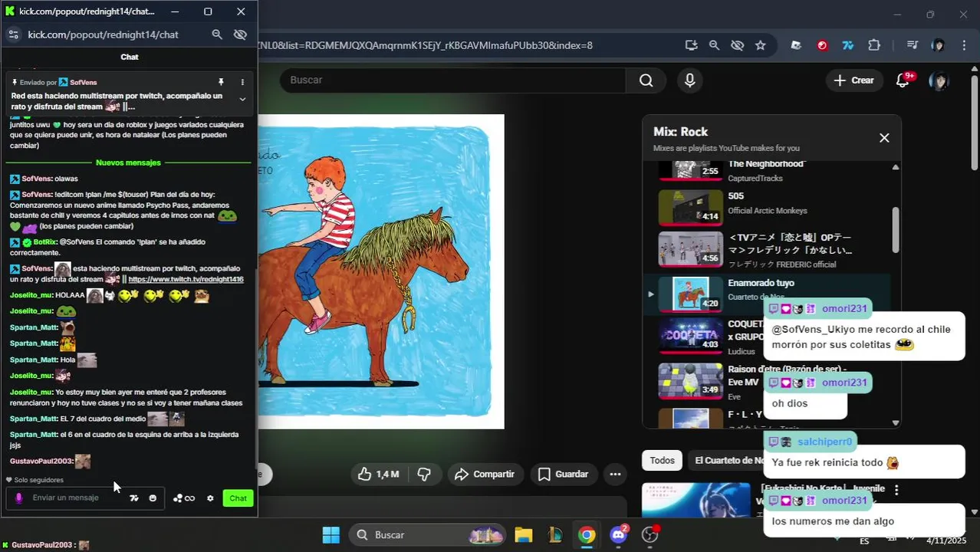
Task: Dislike the video with thumbs-down
Action: pos(423,475)
